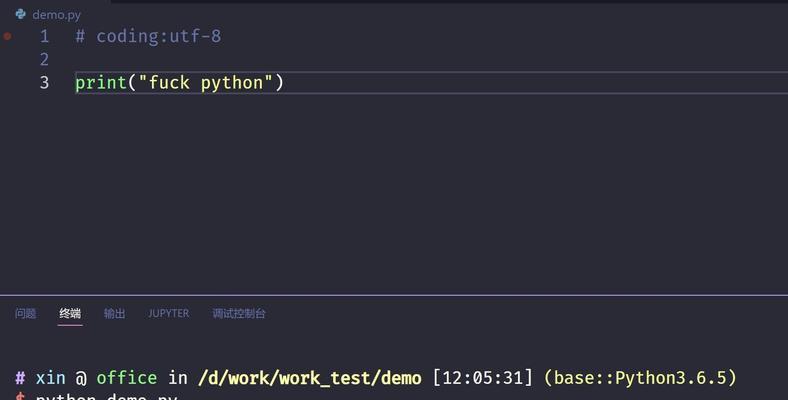
Task: Remove the red breakpoint dot on line 1
Action: tap(8, 36)
